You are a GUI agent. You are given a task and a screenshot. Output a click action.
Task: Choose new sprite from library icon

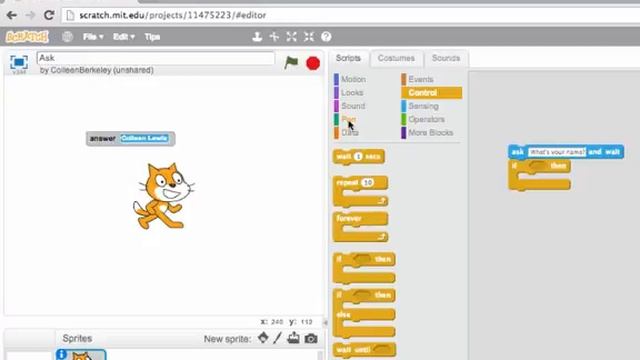tap(263, 338)
